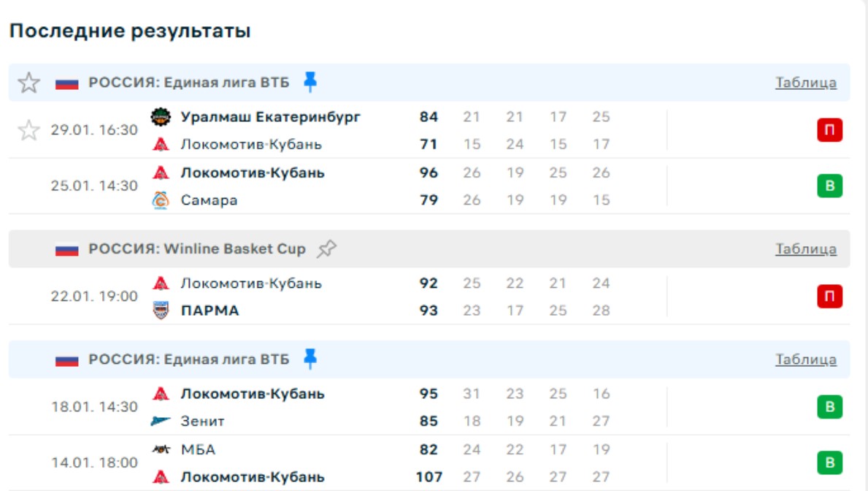Viewport: 868px width, 491px height.
Task: Open Таблица link for Winline Basket Cup
Action: pyautogui.click(x=806, y=249)
